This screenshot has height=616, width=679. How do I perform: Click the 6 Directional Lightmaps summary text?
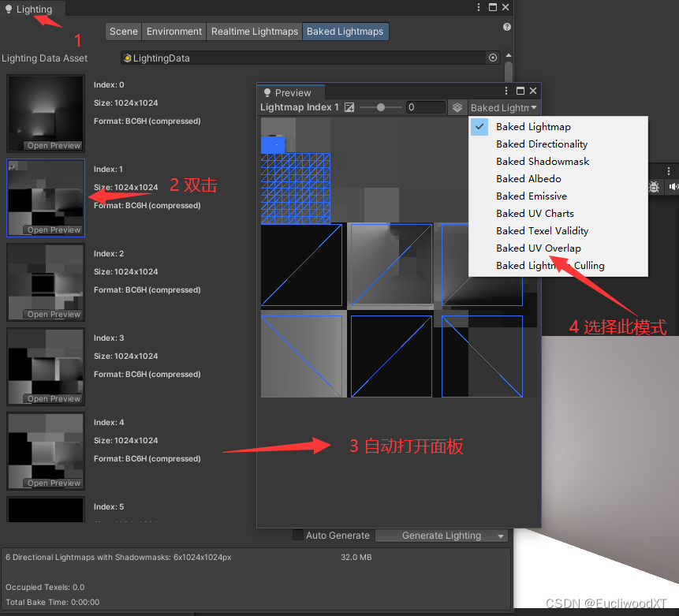tap(118, 558)
